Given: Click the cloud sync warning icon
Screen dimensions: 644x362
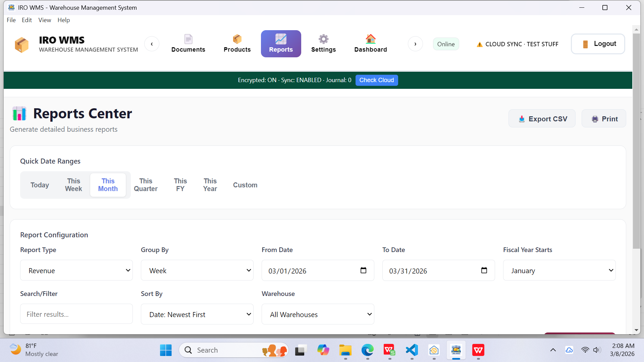Looking at the screenshot, I should click(479, 44).
